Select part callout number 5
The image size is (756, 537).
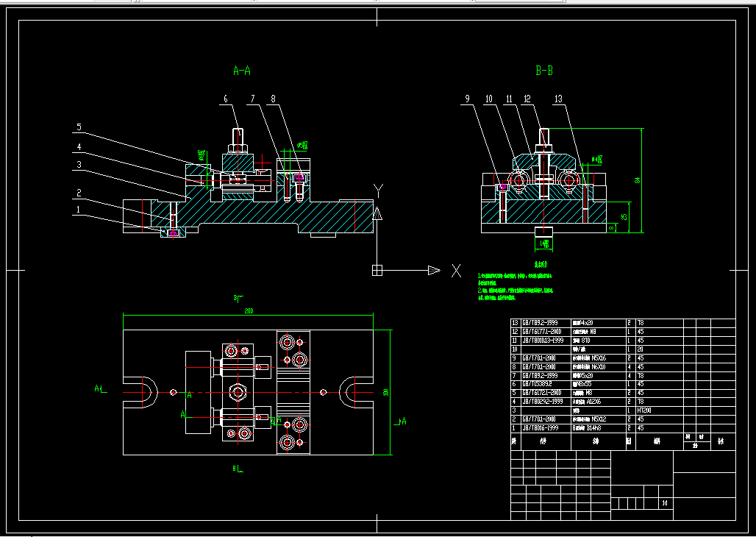pos(79,127)
